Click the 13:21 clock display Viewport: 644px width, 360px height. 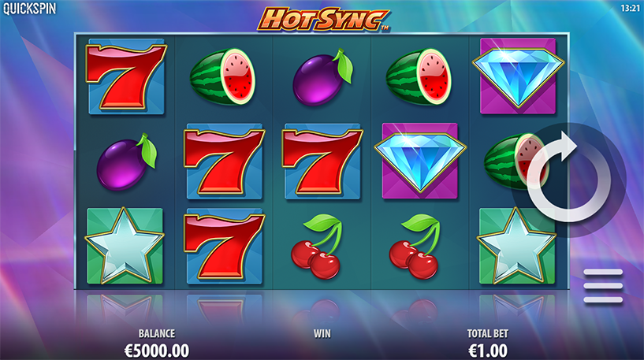[630, 8]
